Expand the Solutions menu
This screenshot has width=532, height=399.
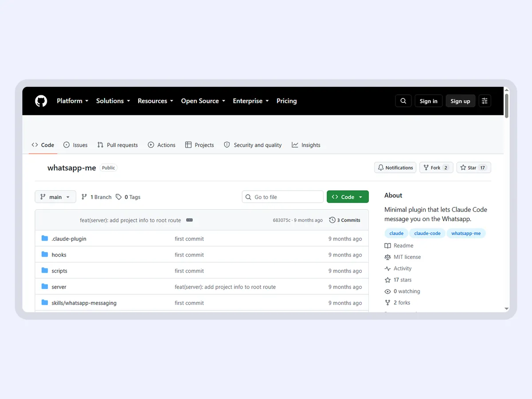(113, 101)
